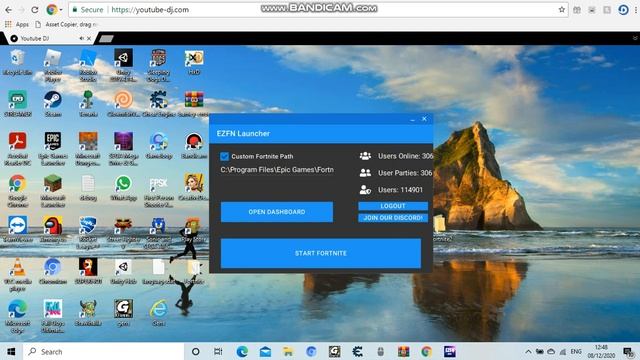Open the VLC media player shortcut
This screenshot has height=360, width=640.
pos(17,275)
